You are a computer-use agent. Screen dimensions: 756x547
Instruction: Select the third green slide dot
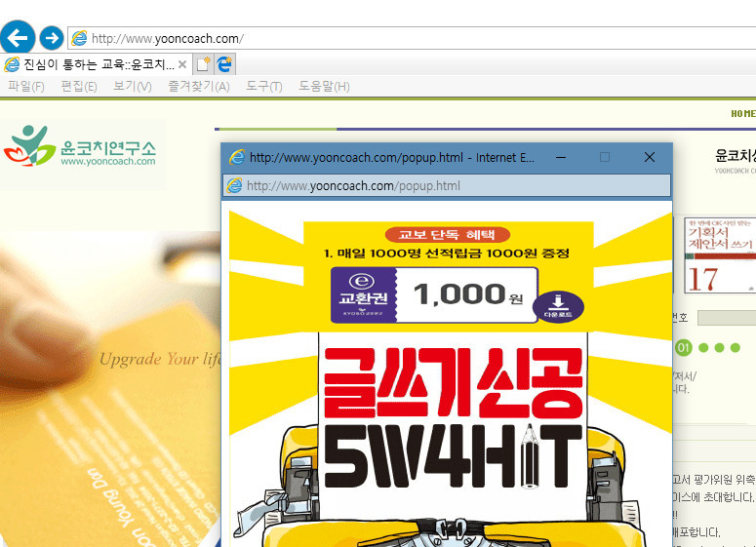(x=719, y=347)
